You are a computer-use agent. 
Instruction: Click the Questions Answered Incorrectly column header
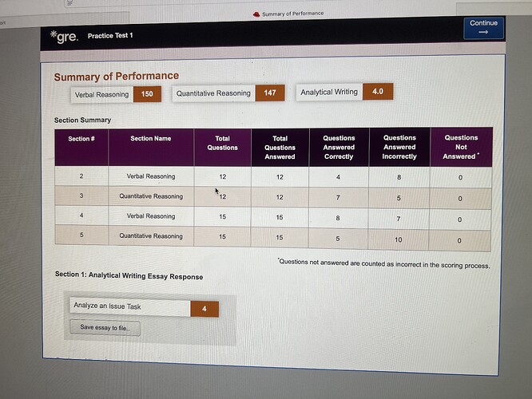click(x=399, y=147)
